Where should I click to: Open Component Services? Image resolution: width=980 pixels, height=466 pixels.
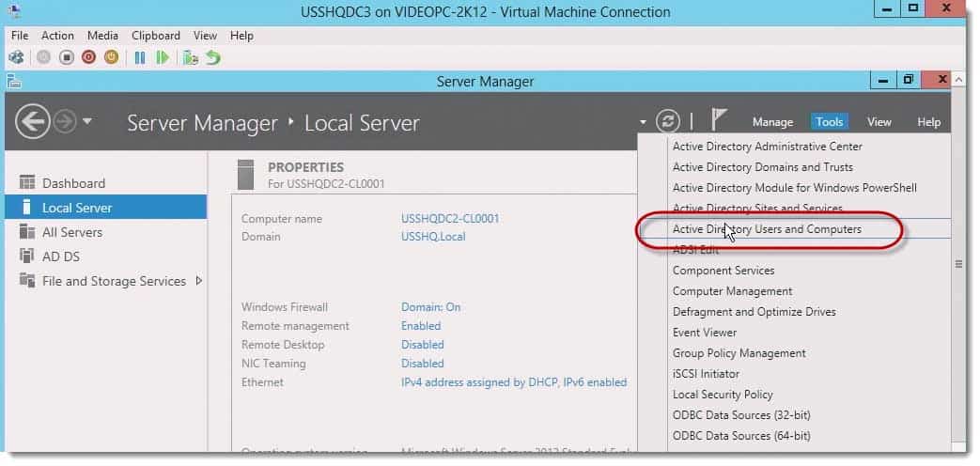click(723, 271)
